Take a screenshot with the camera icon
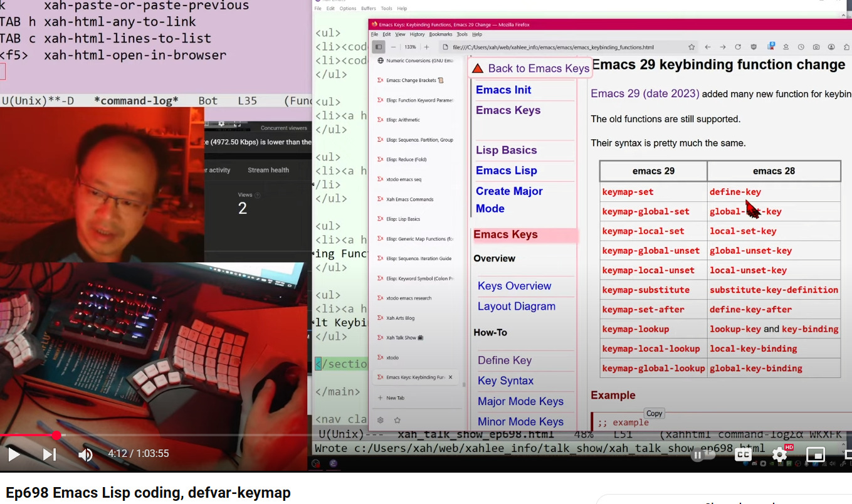The image size is (852, 504). [816, 47]
